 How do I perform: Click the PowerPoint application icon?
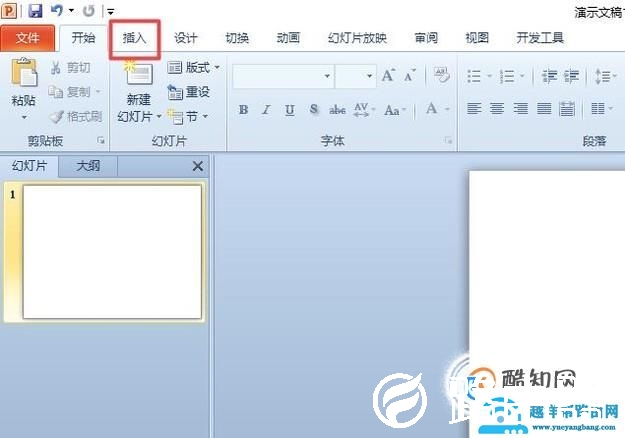coord(9,11)
